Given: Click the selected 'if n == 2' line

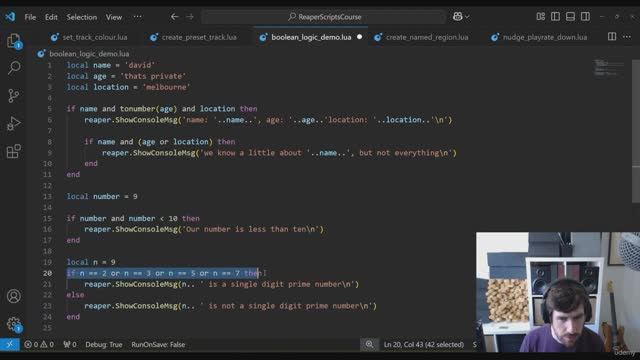Looking at the screenshot, I should click(x=163, y=273).
